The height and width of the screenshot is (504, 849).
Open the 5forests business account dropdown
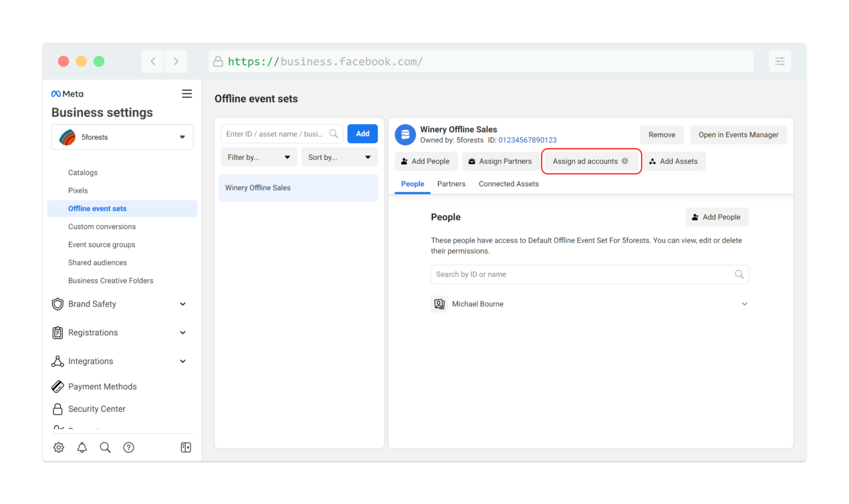(x=123, y=137)
